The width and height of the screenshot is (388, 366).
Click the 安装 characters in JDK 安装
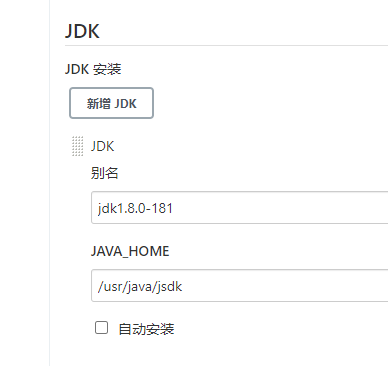[x=107, y=69]
